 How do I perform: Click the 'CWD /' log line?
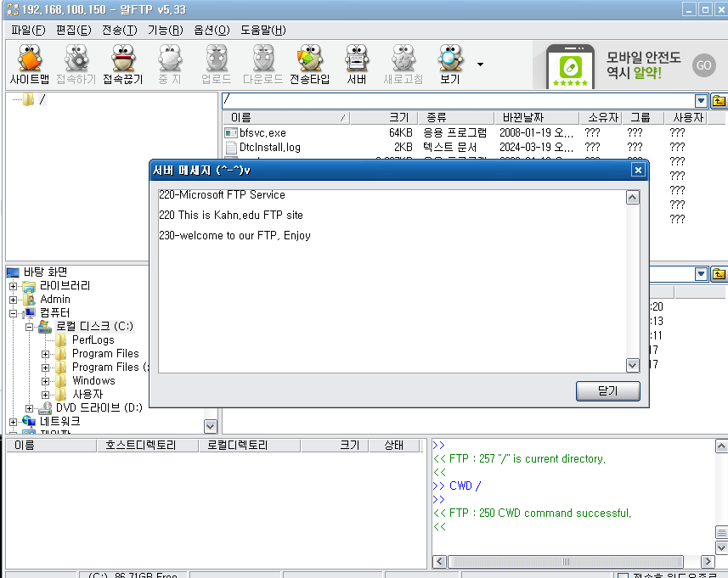click(x=465, y=485)
